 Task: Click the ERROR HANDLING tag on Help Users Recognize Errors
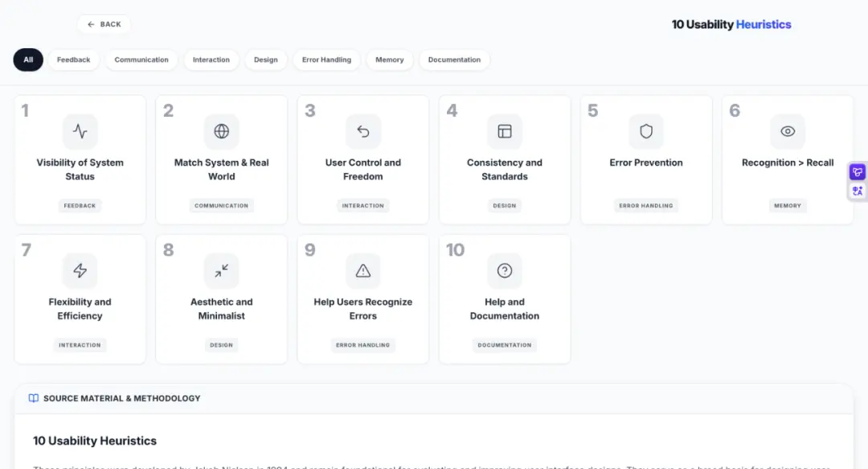[363, 345]
